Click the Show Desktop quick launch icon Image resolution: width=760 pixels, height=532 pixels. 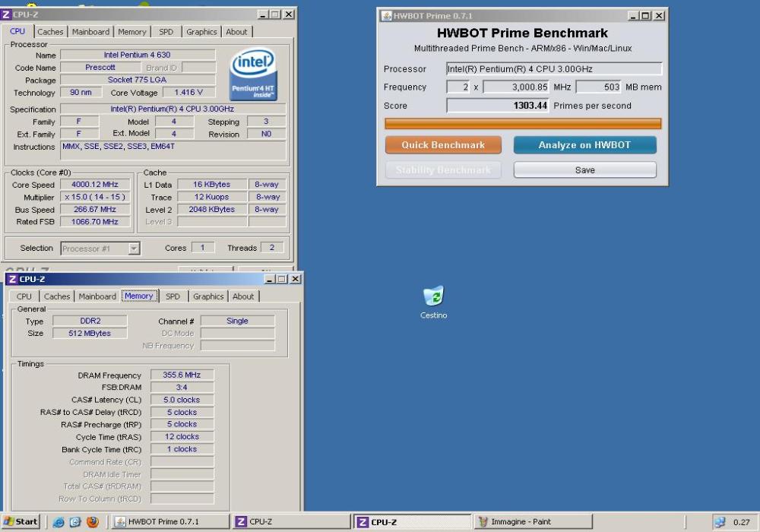75,522
